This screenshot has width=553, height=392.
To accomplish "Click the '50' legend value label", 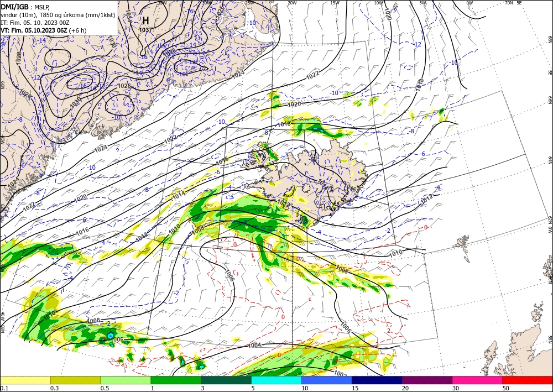I will coord(506,388).
